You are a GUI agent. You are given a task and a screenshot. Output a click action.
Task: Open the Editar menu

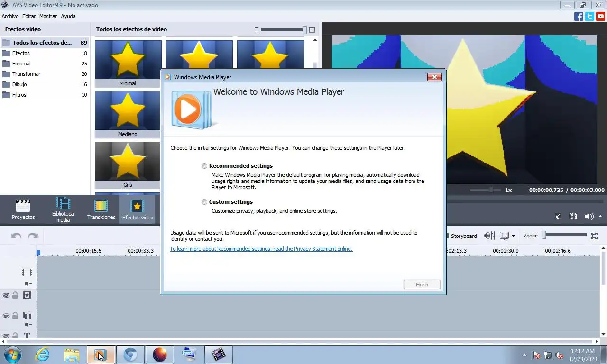pyautogui.click(x=29, y=16)
